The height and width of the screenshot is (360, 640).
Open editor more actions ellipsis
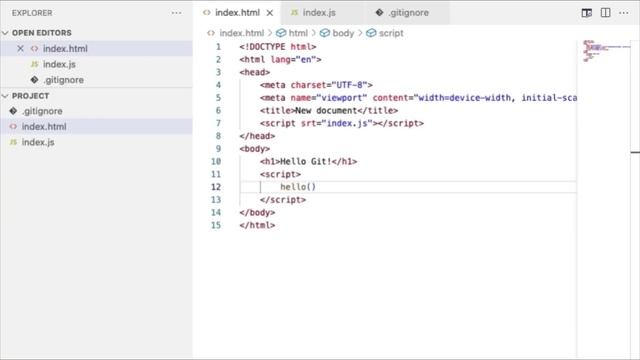pyautogui.click(x=624, y=13)
